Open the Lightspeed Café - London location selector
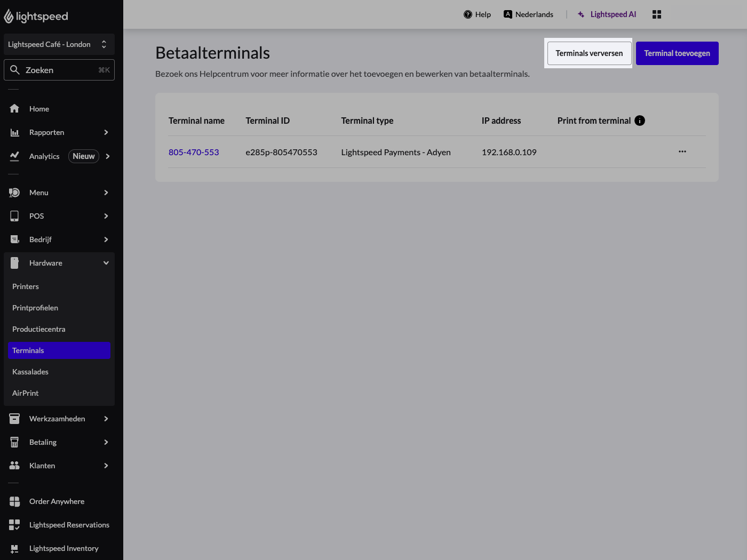The height and width of the screenshot is (560, 747). [x=59, y=44]
